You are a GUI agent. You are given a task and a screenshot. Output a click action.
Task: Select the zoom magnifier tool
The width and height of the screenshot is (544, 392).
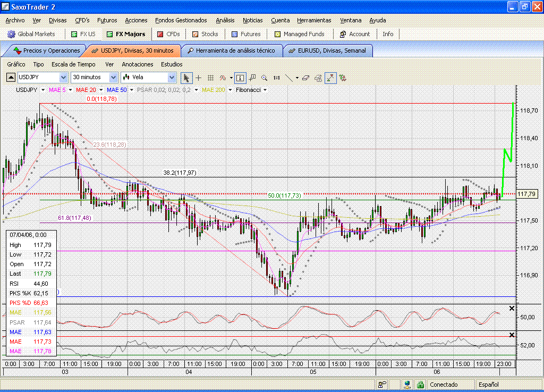pos(265,78)
